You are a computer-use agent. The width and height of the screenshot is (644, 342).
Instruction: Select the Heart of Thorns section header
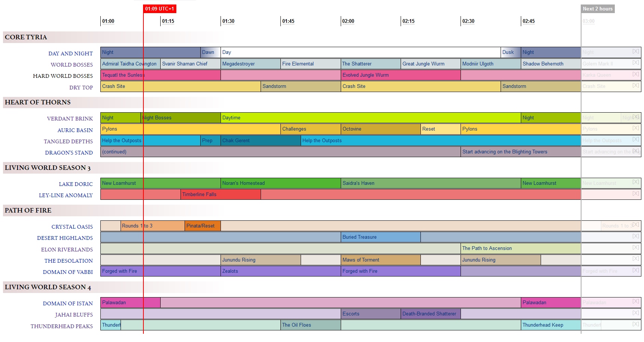37,102
